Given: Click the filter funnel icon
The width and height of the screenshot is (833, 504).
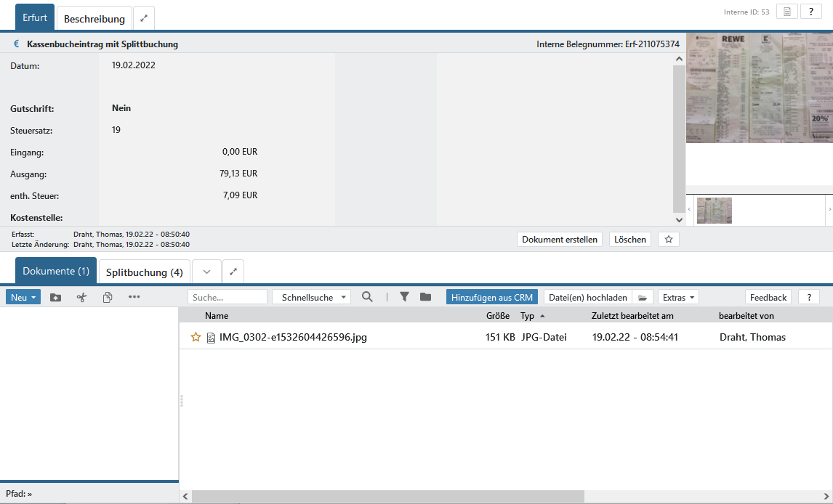Looking at the screenshot, I should click(404, 297).
